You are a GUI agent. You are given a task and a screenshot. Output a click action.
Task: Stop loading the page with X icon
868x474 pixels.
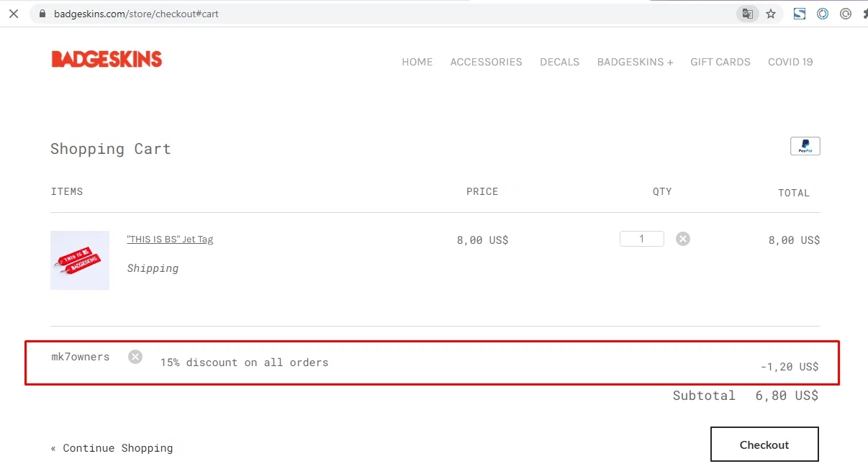tap(14, 14)
